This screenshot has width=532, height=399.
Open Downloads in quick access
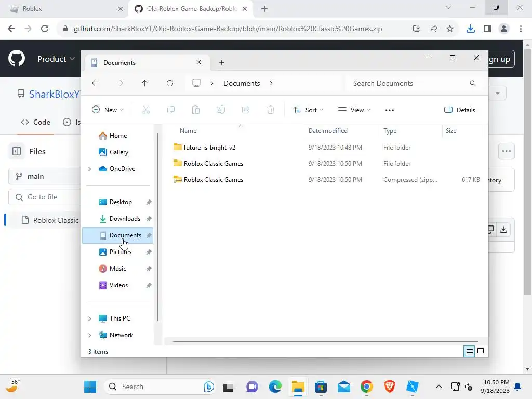118,219
